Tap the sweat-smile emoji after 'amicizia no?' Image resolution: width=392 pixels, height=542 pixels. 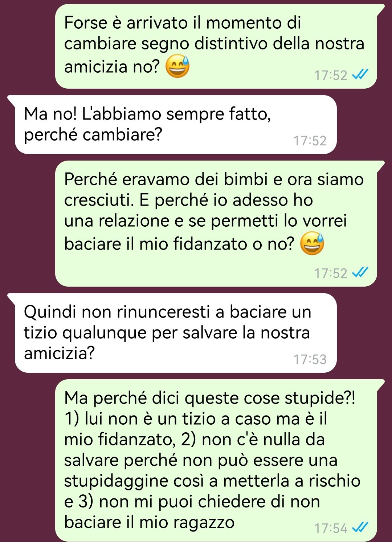coord(177,66)
